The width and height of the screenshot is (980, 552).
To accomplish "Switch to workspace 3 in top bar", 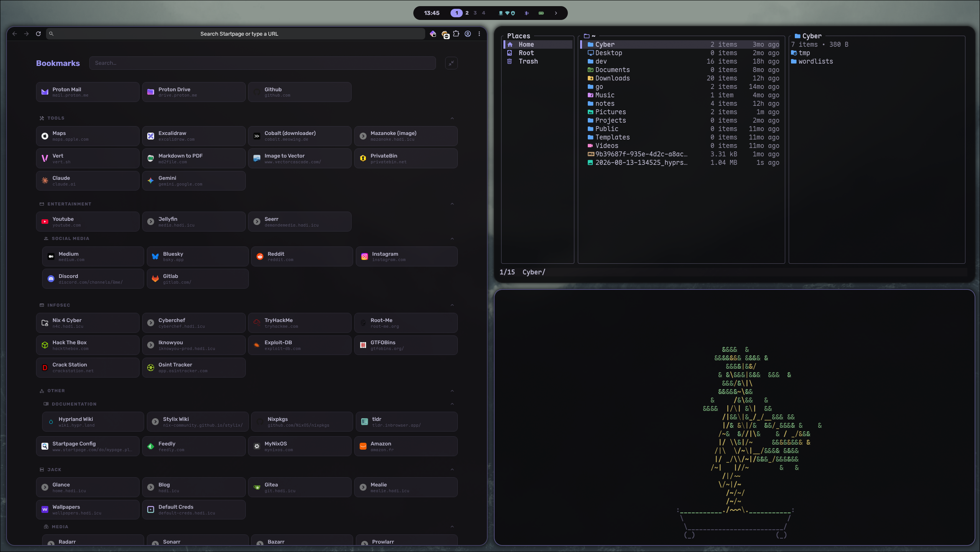I will click(475, 13).
